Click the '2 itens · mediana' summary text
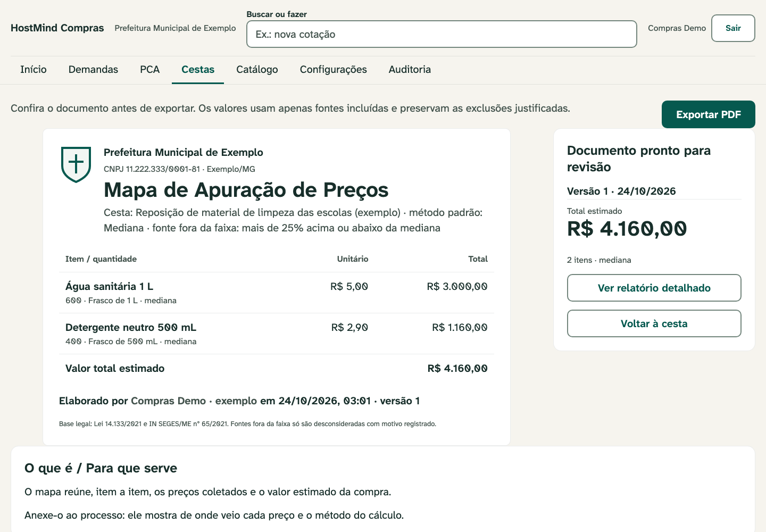 [x=599, y=260]
